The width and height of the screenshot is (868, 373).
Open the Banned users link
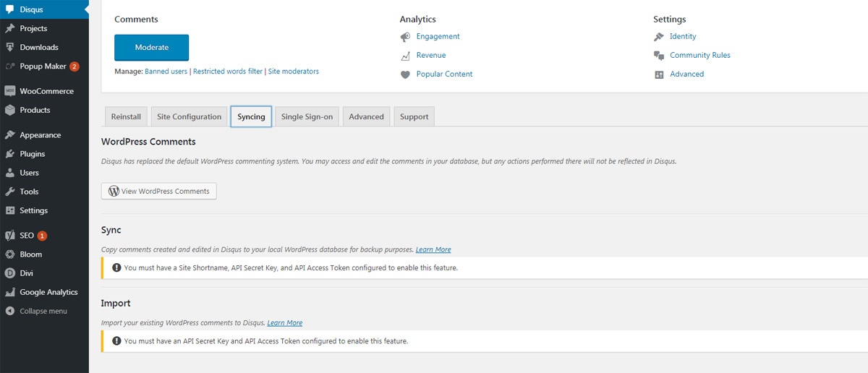(x=166, y=72)
